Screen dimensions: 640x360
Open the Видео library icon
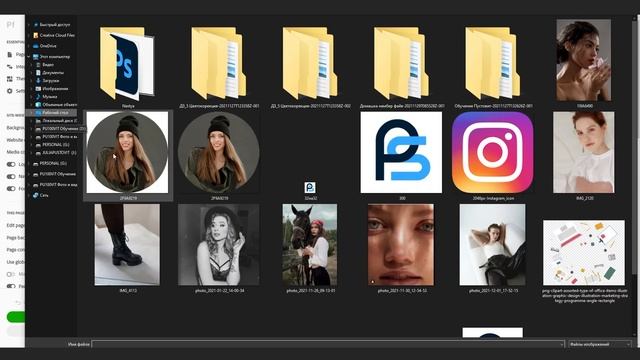point(38,65)
